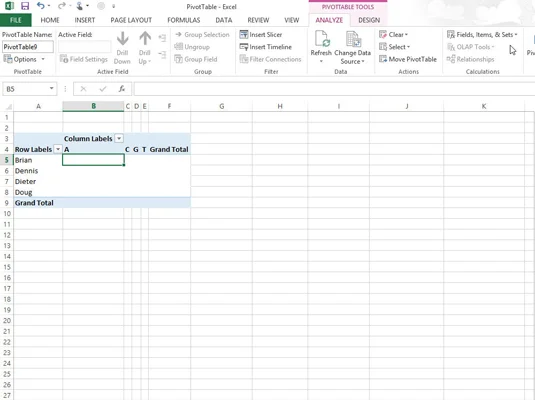535x400 pixels.
Task: Click the Undo arrow icon
Action: point(41,6)
